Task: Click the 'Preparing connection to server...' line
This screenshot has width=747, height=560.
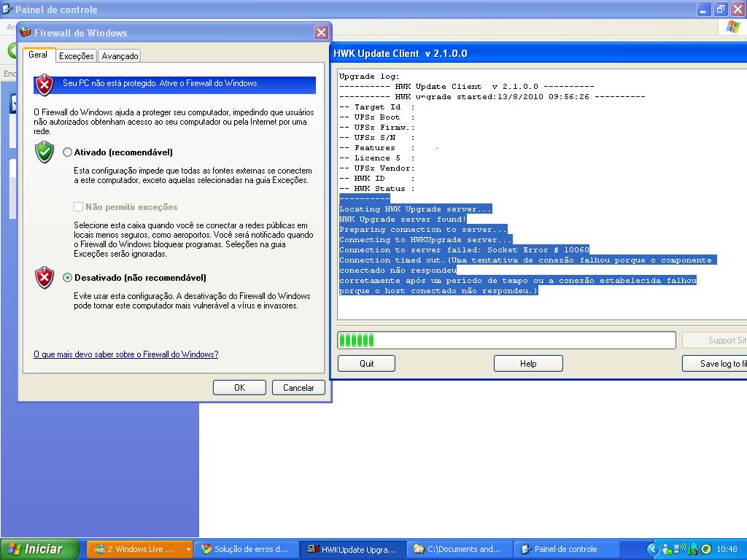Action: [423, 229]
